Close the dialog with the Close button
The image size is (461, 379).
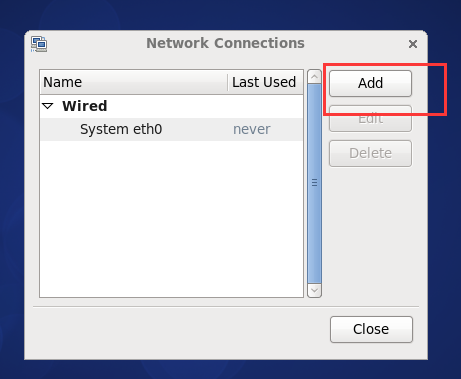[x=371, y=329]
